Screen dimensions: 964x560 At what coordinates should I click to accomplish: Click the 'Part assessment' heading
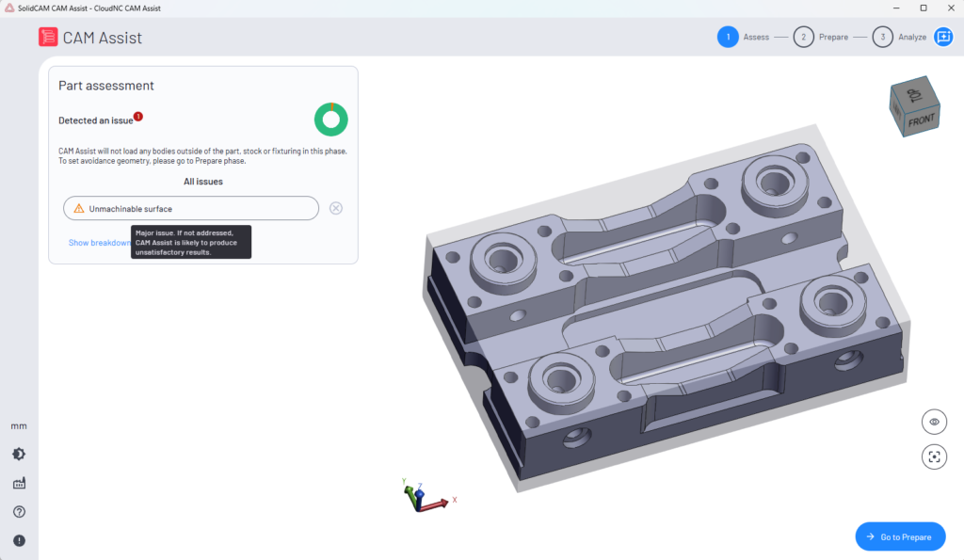tap(105, 86)
